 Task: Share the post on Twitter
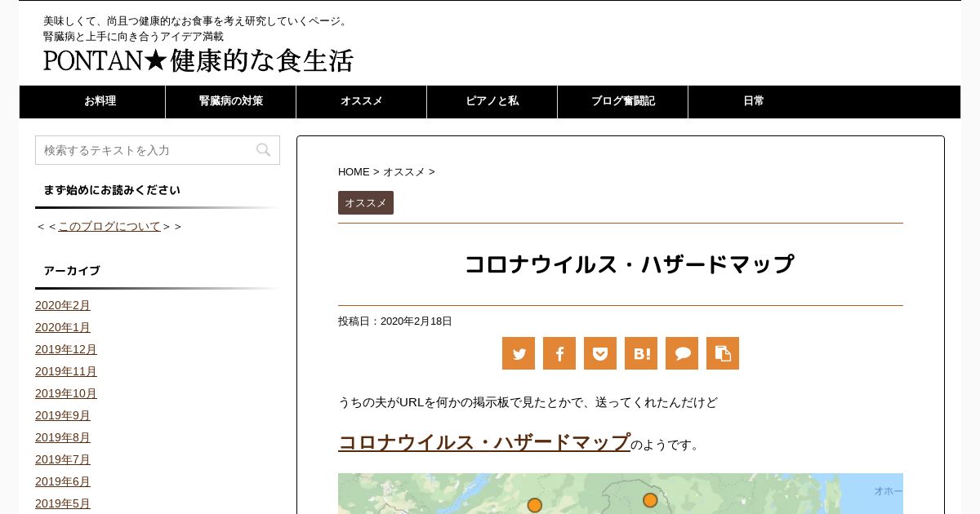point(519,353)
